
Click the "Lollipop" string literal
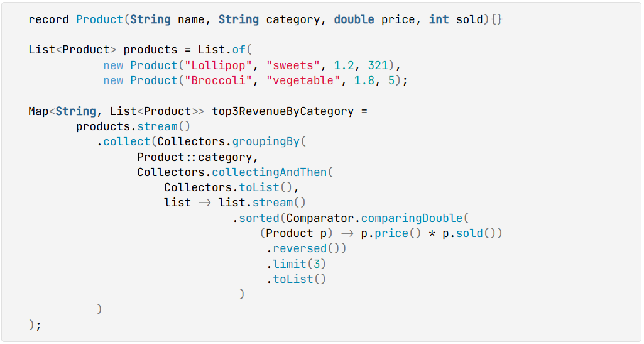(218, 65)
